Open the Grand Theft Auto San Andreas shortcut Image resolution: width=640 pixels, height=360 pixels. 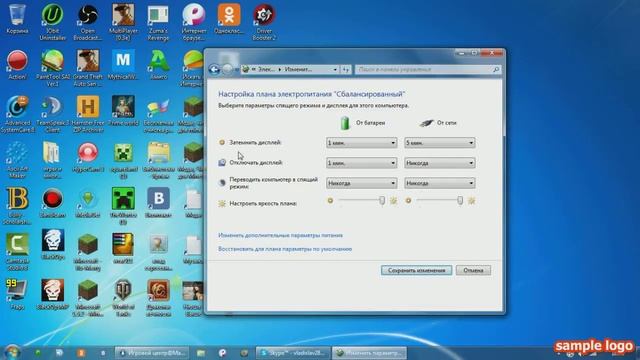click(x=87, y=67)
